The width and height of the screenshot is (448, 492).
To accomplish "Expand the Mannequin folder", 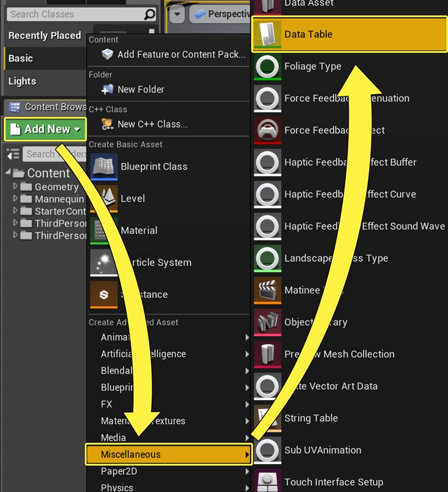I will [x=15, y=199].
